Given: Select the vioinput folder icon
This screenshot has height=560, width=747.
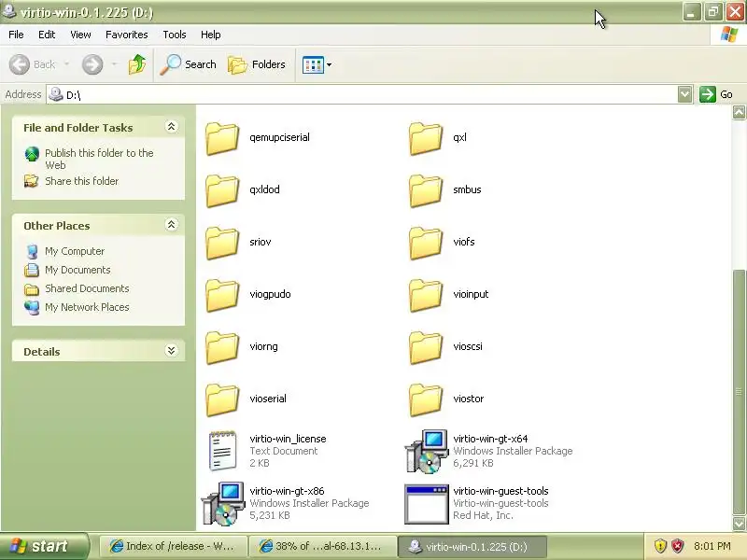Looking at the screenshot, I should (426, 295).
